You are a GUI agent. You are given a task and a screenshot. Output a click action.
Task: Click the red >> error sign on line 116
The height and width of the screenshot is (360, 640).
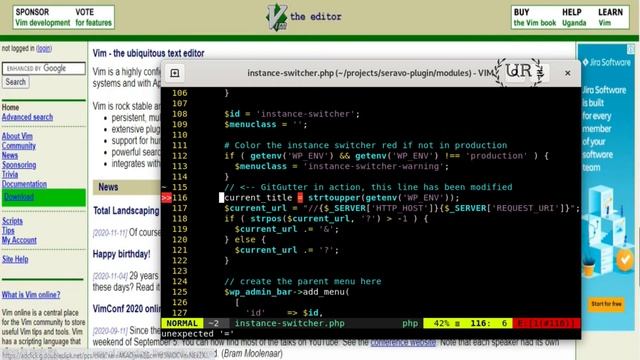[166, 198]
